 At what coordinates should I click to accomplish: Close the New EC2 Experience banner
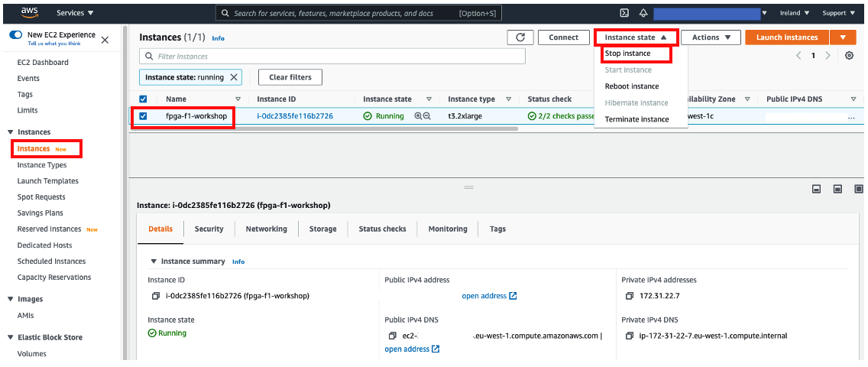105,40
